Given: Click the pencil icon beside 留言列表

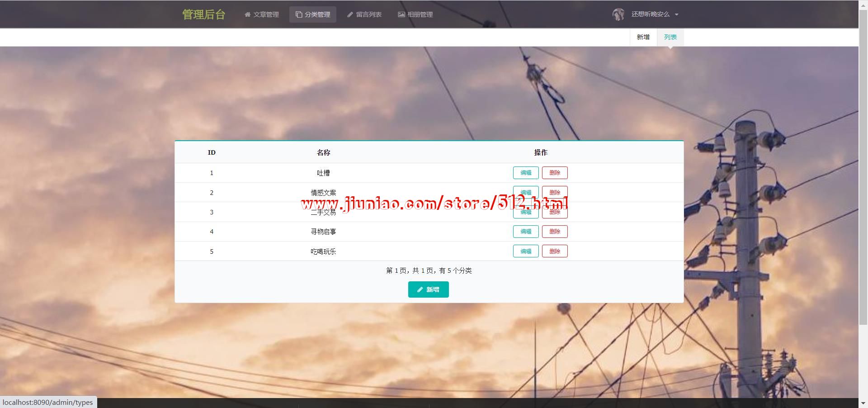Looking at the screenshot, I should coord(350,14).
